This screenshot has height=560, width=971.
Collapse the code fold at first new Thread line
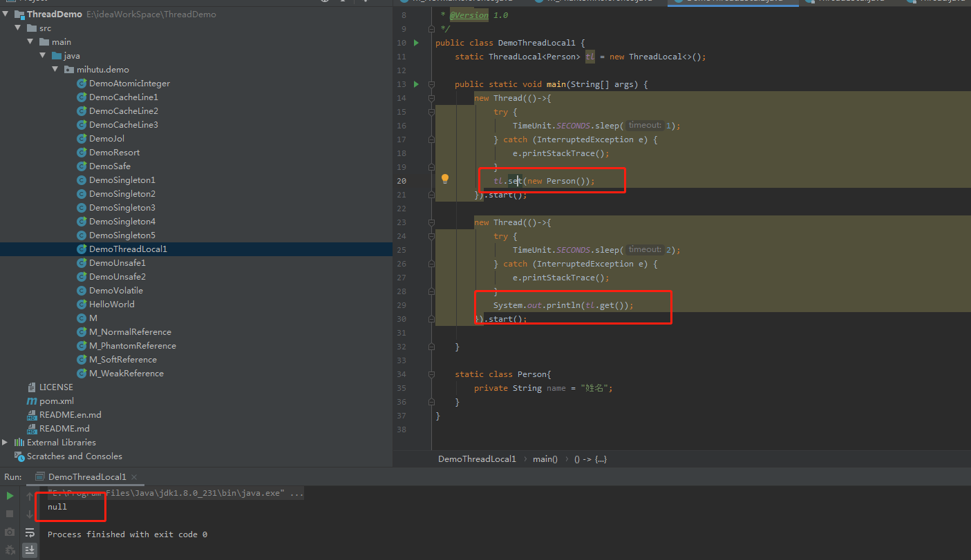pos(431,98)
